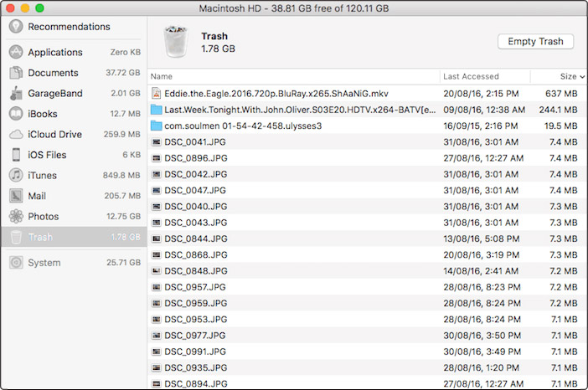Select Documents category label
The height and width of the screenshot is (390, 588).
pos(54,73)
